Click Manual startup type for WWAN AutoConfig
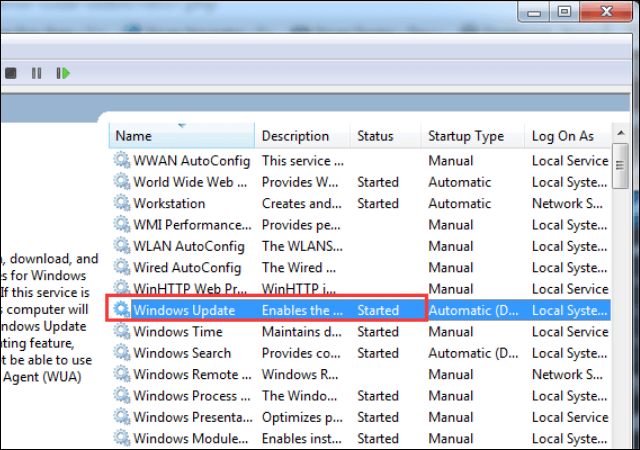 (x=451, y=160)
